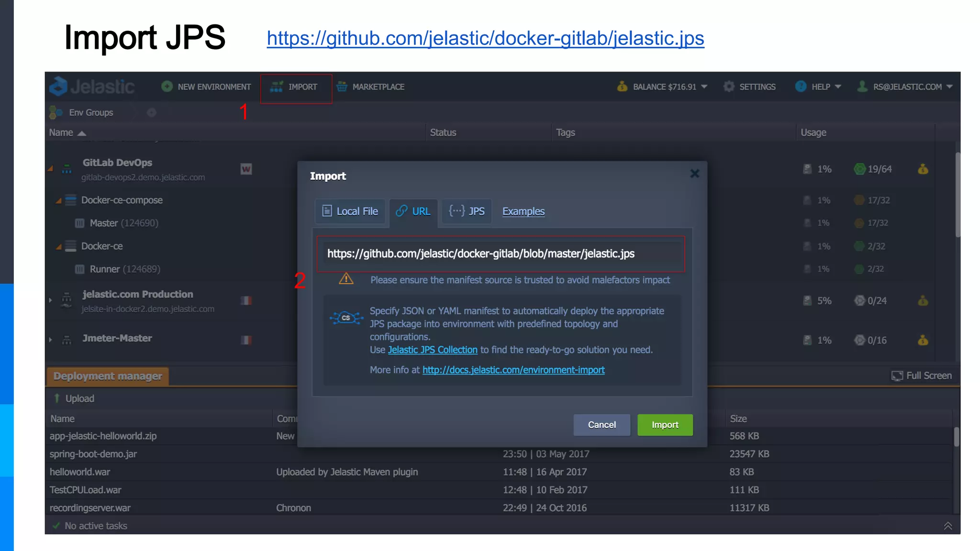Open Settings in the top bar
980x551 pixels.
pos(749,87)
